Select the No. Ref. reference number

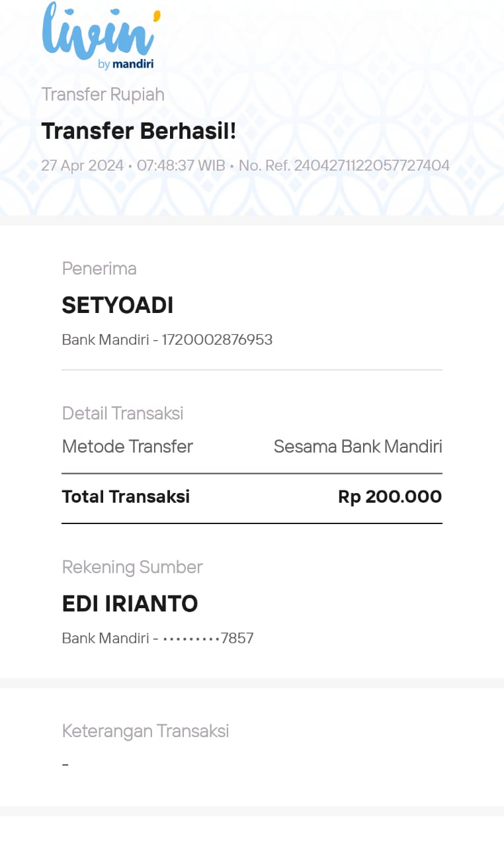(x=344, y=165)
